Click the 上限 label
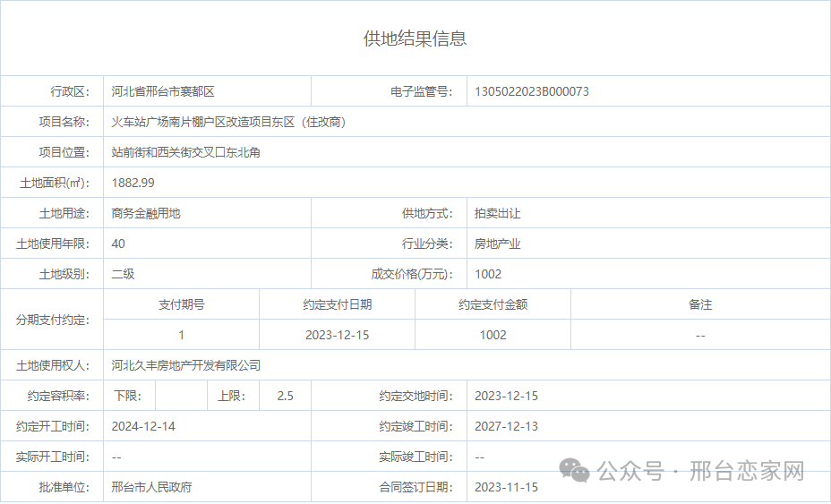This screenshot has height=504, width=831. pos(232,397)
